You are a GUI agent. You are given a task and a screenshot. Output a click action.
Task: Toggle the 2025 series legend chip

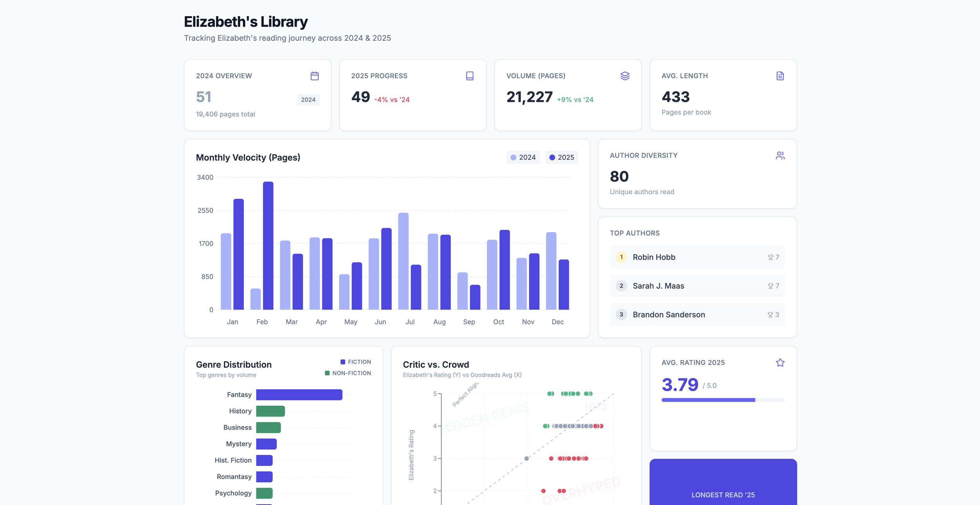[x=561, y=157]
